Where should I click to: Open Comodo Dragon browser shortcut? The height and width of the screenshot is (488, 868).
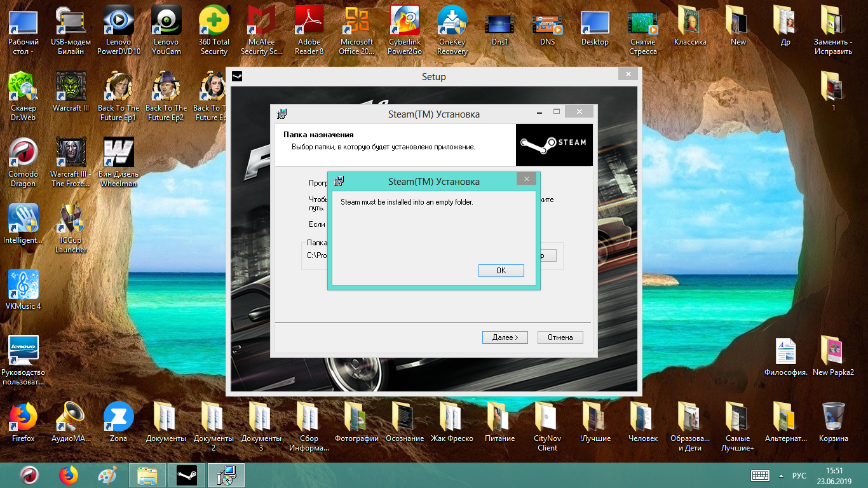pyautogui.click(x=23, y=162)
